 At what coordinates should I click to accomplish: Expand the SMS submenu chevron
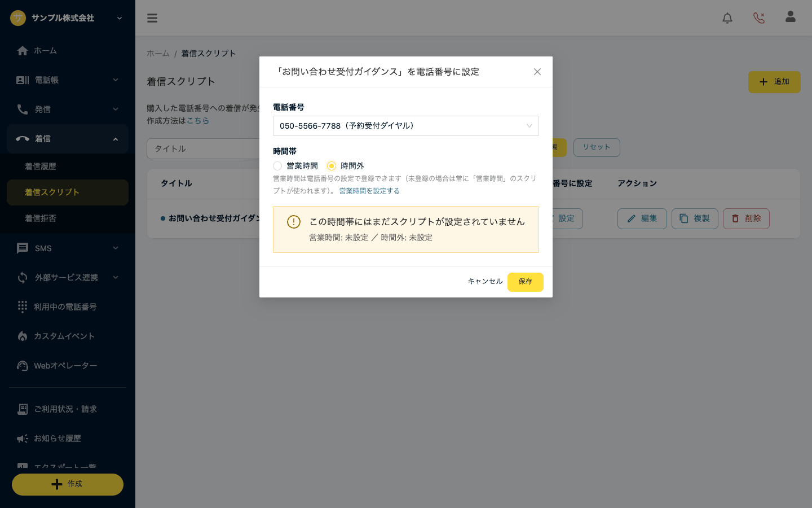point(116,248)
